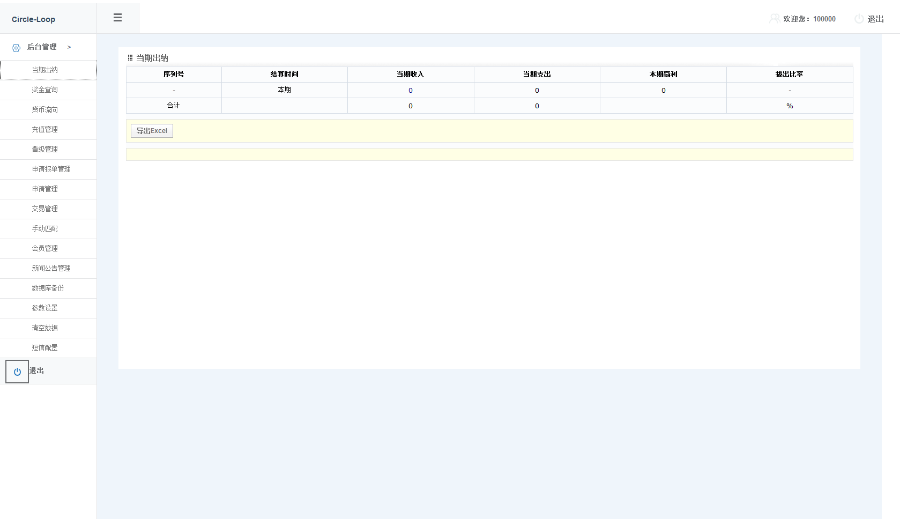This screenshot has width=900, height=519.
Task: Click the 当期收入 value in 本期 row
Action: click(x=410, y=91)
